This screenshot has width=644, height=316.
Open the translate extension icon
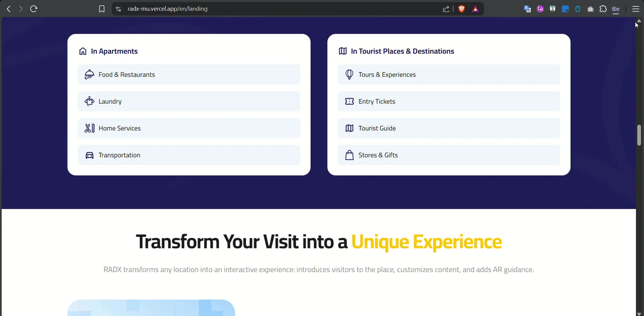[527, 9]
